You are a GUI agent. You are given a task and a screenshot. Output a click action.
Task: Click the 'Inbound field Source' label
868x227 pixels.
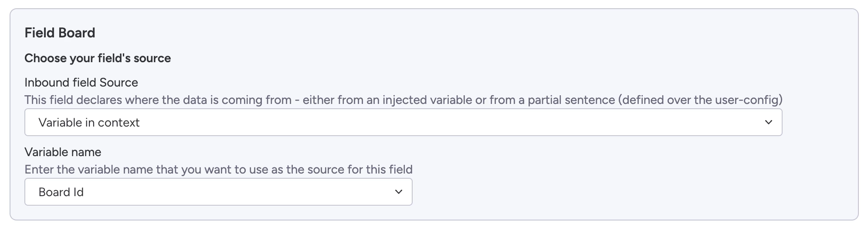point(81,83)
